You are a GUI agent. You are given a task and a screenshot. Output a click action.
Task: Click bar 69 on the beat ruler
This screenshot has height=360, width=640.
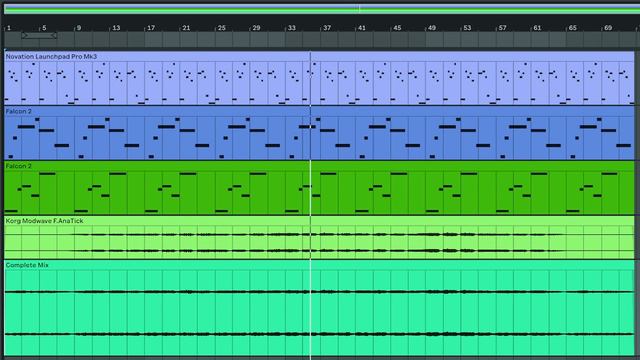point(608,28)
